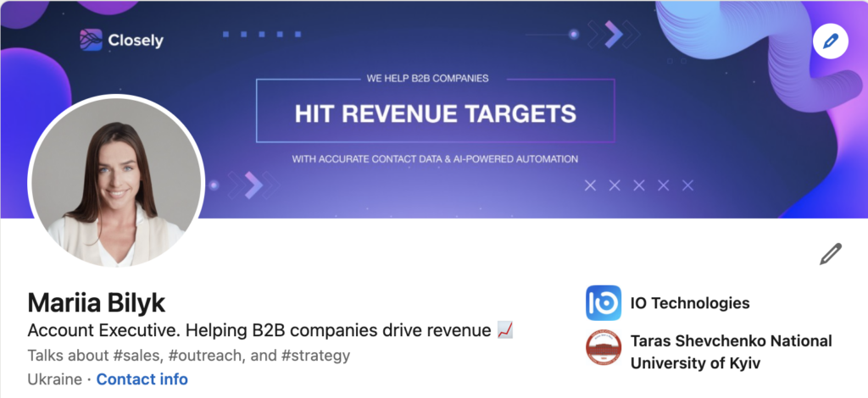Click the chart emoji after the word revenue
The width and height of the screenshot is (868, 398).
tap(505, 330)
